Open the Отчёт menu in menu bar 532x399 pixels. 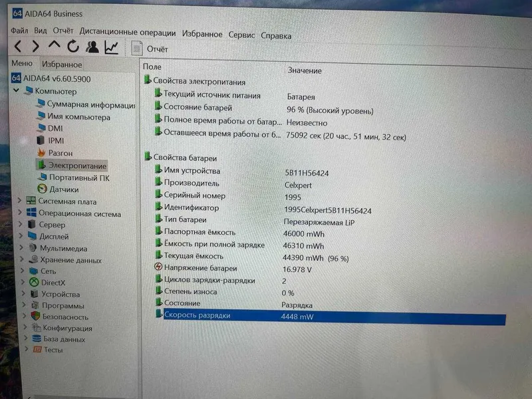click(x=63, y=31)
